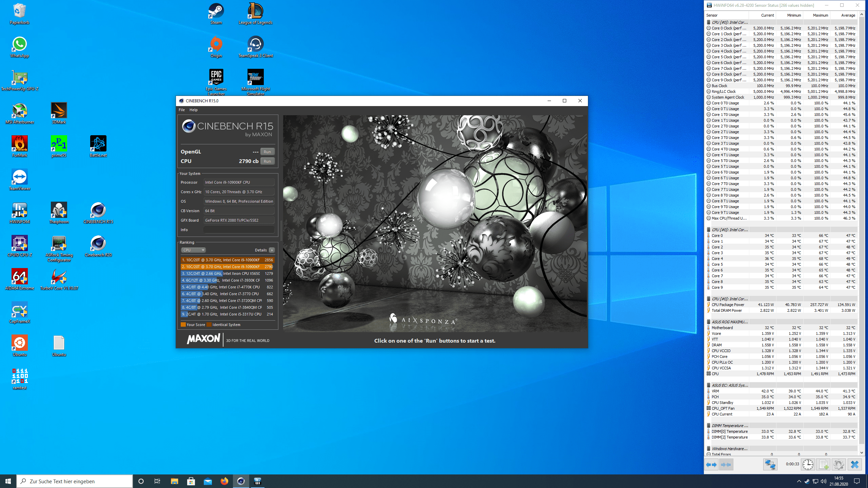Screen dimensions: 868x488
Task: Select Cinebench R20 desktop shortcut
Action: click(98, 246)
